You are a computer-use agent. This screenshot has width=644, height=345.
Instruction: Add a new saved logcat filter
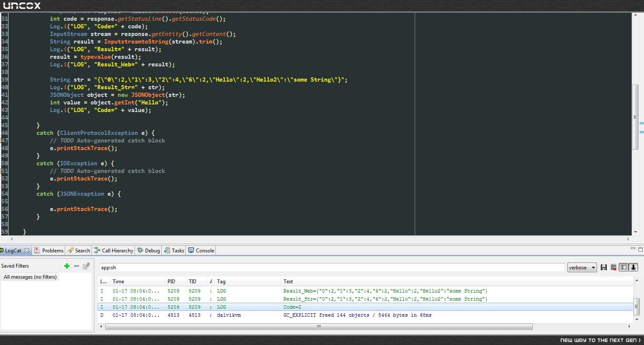click(x=66, y=266)
